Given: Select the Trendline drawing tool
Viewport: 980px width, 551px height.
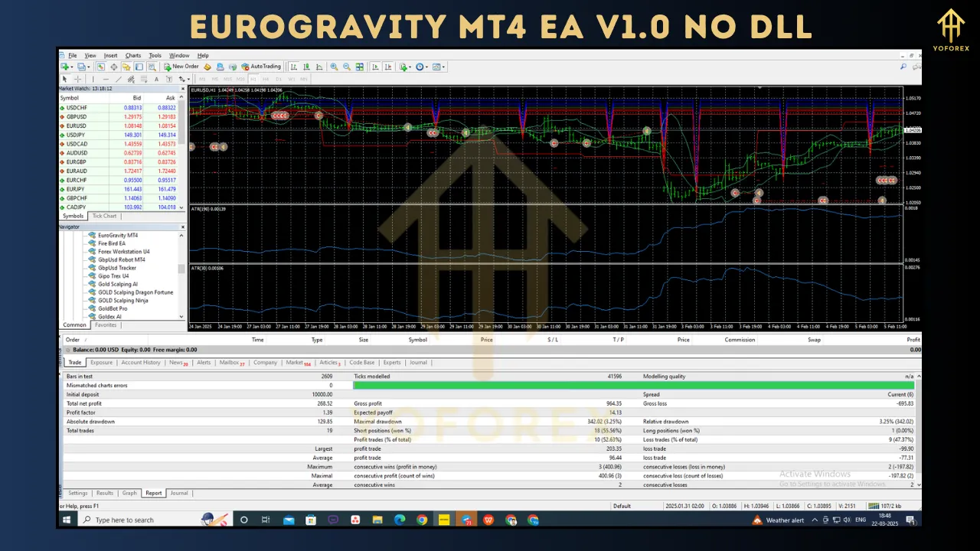Looking at the screenshot, I should click(x=119, y=79).
